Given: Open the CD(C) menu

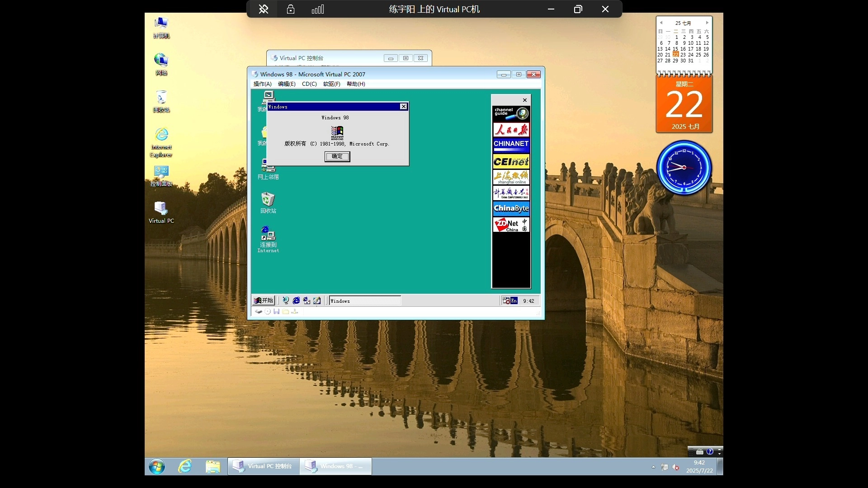Looking at the screenshot, I should pyautogui.click(x=309, y=84).
